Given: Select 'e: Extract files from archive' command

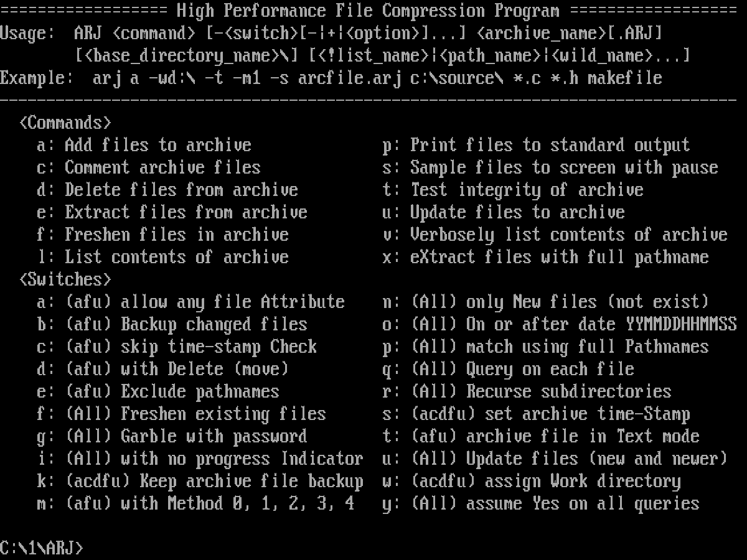Looking at the screenshot, I should point(172,212).
